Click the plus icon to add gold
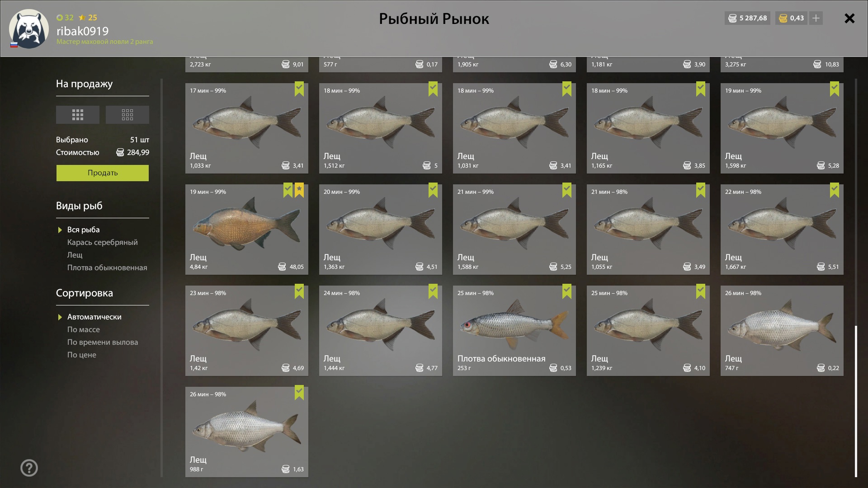The width and height of the screenshot is (868, 488). point(816,18)
